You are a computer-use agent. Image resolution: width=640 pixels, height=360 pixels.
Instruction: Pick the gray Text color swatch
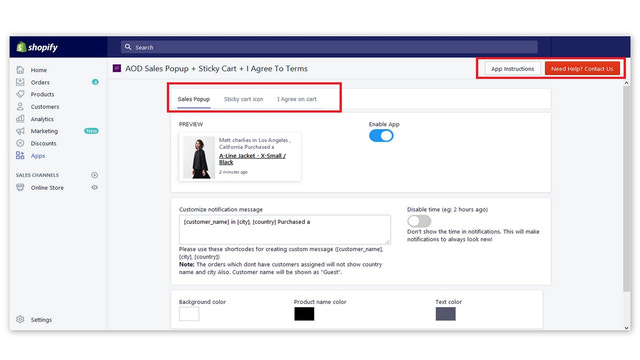tap(445, 314)
